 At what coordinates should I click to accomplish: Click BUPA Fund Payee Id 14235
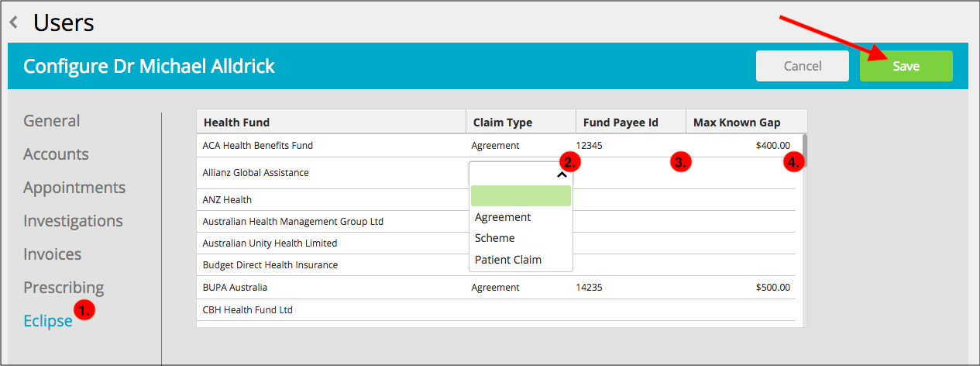tap(589, 288)
